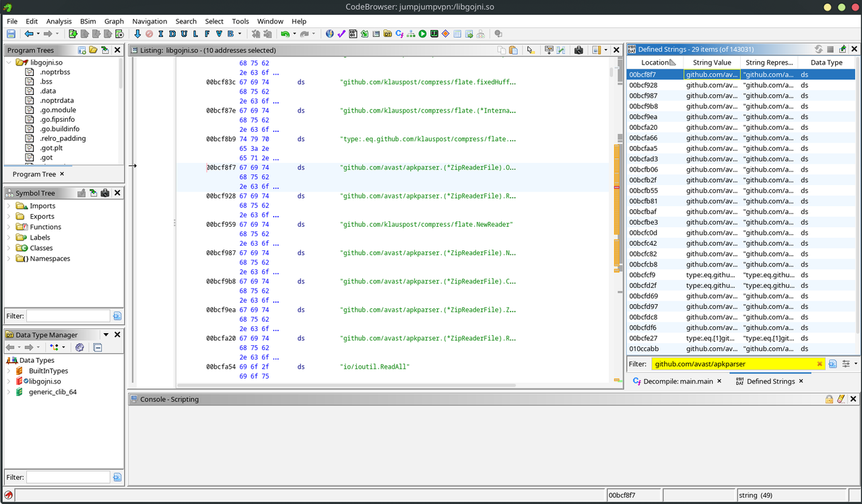862x504 pixels.
Task: Select string row at location 00bcf928
Action: click(x=741, y=85)
